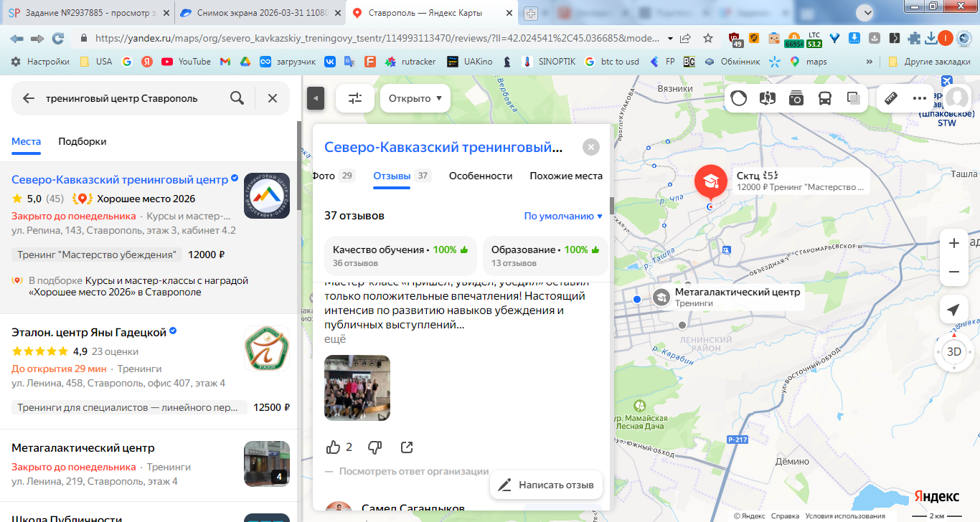The image size is (980, 522).
Task: Toggle the 3D map tilt
Action: (954, 351)
